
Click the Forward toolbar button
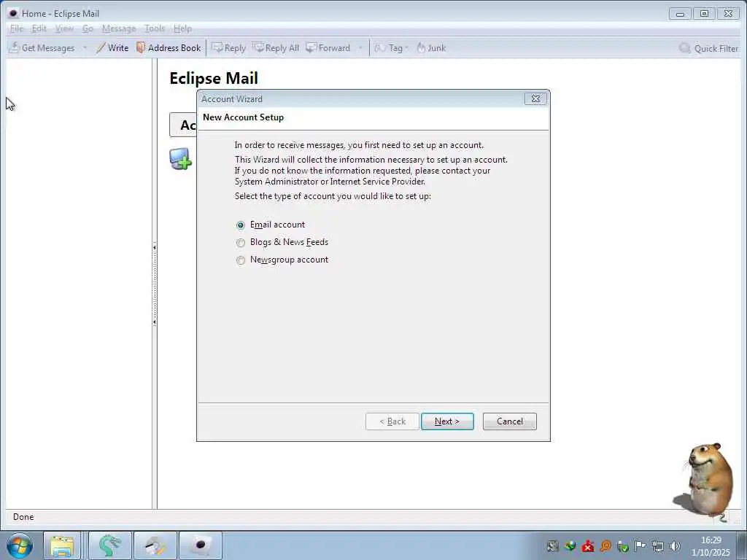(328, 48)
